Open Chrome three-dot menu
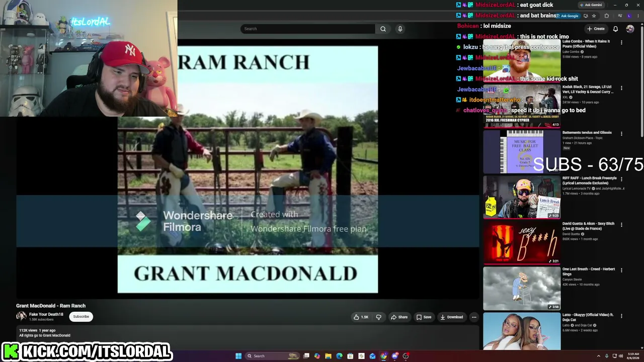This screenshot has width=644, height=362. tap(638, 16)
